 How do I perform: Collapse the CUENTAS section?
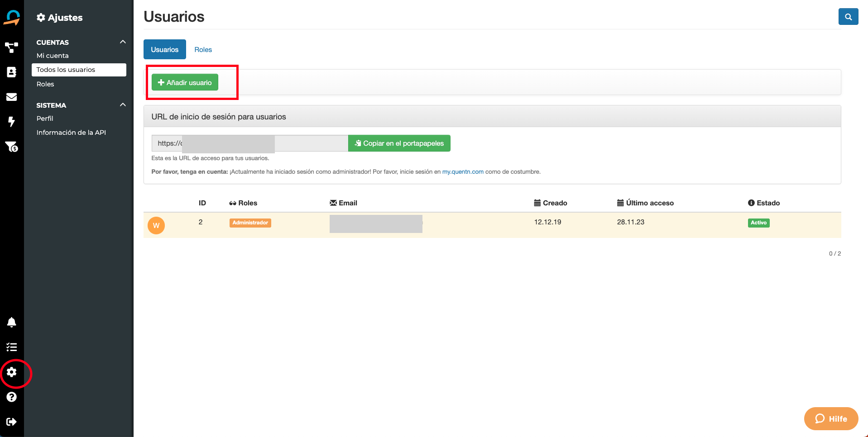[123, 42]
